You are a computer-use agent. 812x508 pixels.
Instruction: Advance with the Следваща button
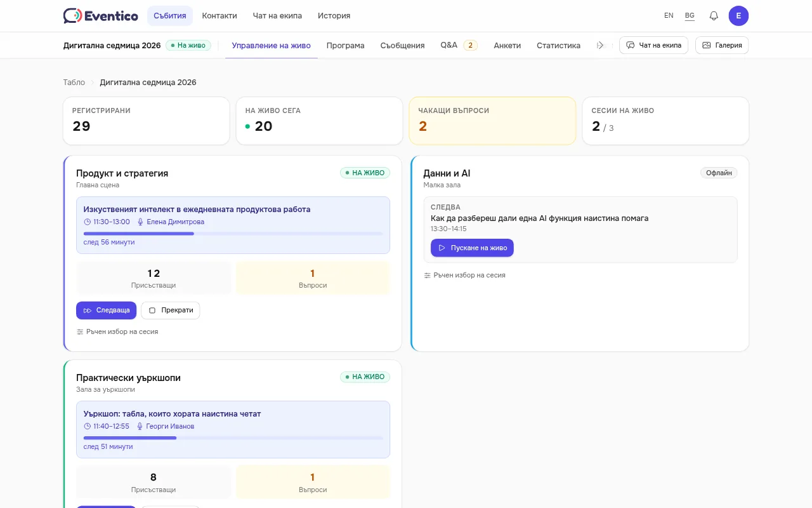106,311
